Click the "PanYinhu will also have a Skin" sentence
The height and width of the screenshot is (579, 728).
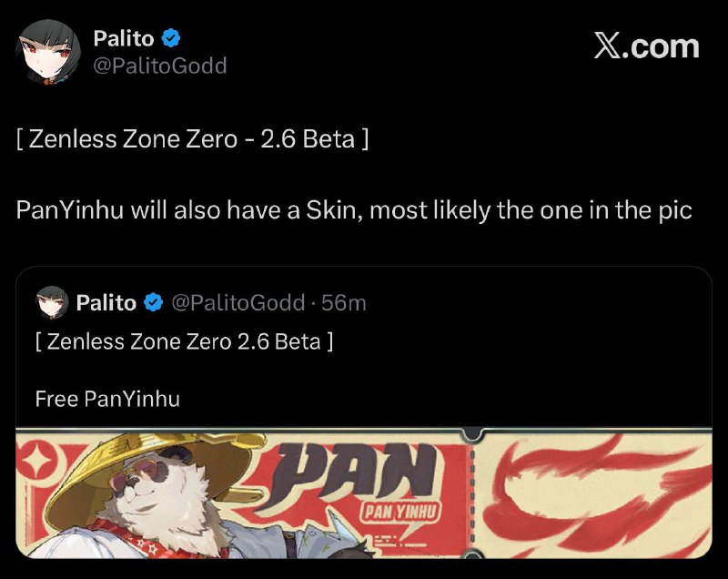(x=354, y=209)
